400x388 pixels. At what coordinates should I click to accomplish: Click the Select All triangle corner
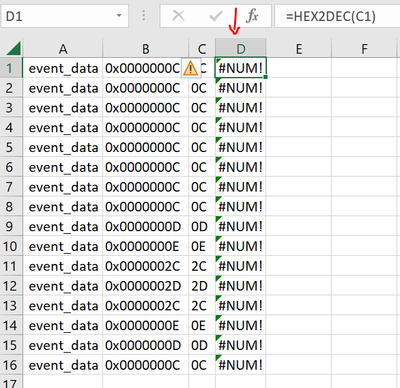14,48
